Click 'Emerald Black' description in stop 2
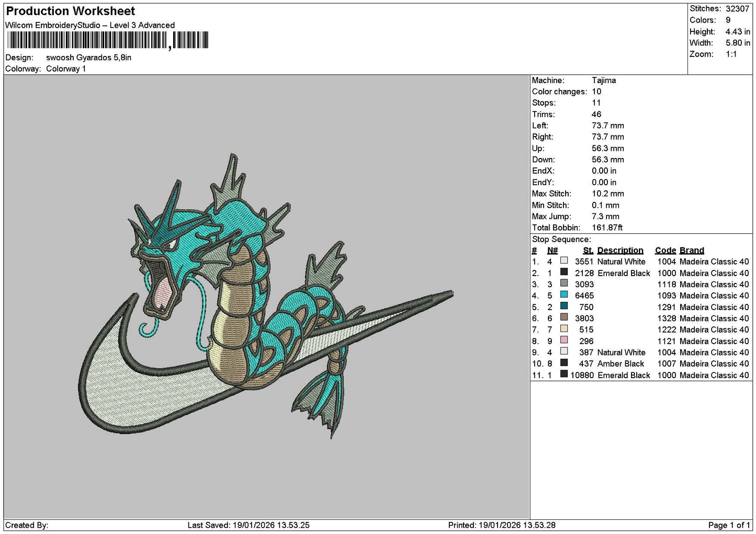This screenshot has height=534, width=756. click(624, 273)
